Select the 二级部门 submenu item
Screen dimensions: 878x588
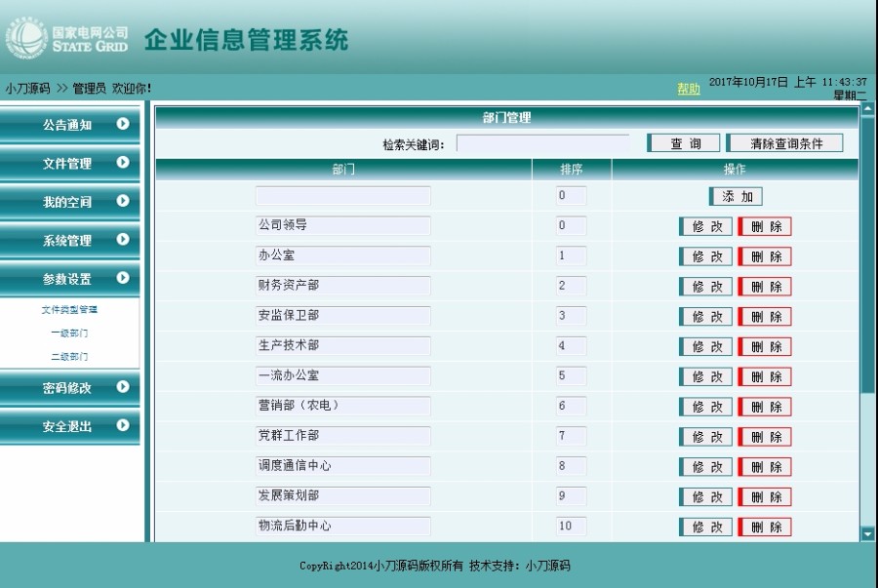[x=69, y=357]
